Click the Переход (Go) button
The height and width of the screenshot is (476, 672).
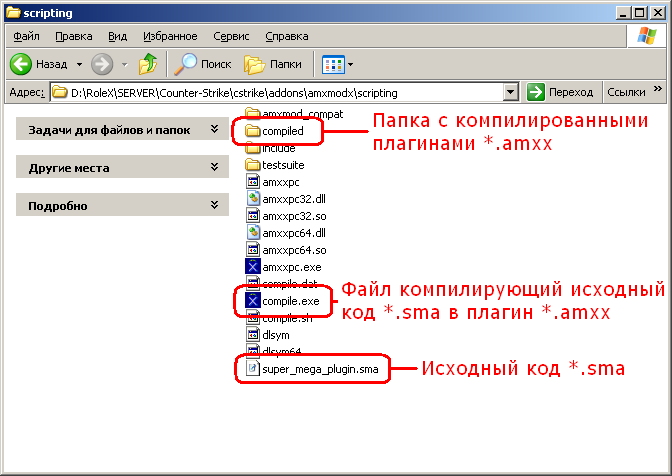point(561,92)
